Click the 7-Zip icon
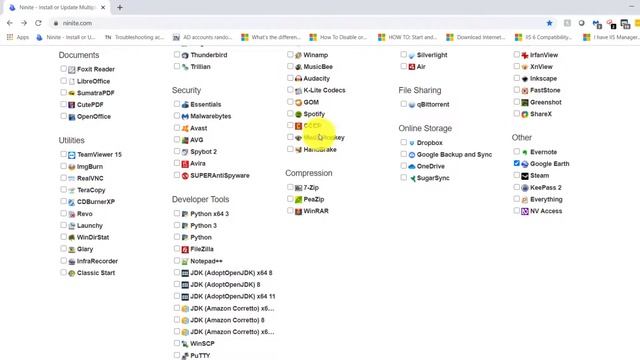The image size is (640, 360). click(x=298, y=188)
